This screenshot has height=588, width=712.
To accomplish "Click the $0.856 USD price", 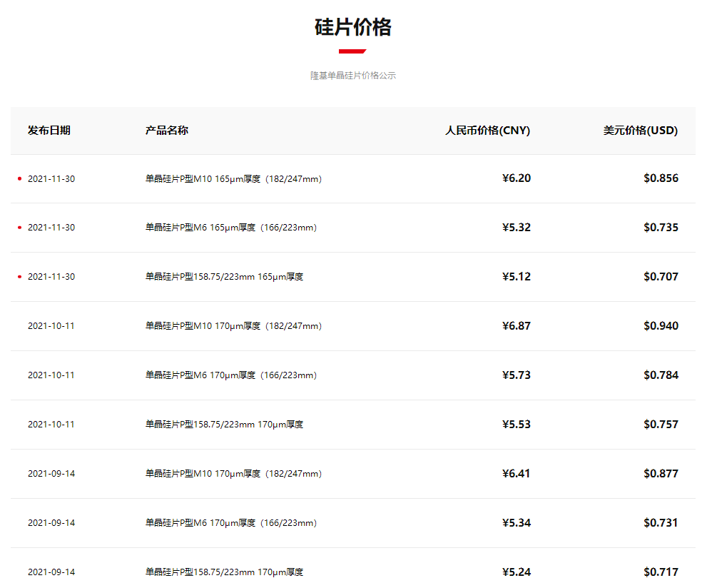I will [x=661, y=178].
